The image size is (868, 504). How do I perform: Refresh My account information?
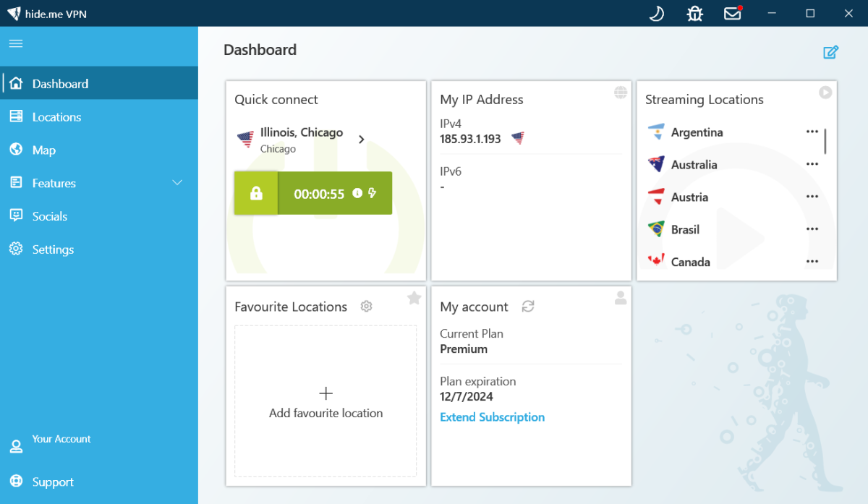tap(528, 307)
